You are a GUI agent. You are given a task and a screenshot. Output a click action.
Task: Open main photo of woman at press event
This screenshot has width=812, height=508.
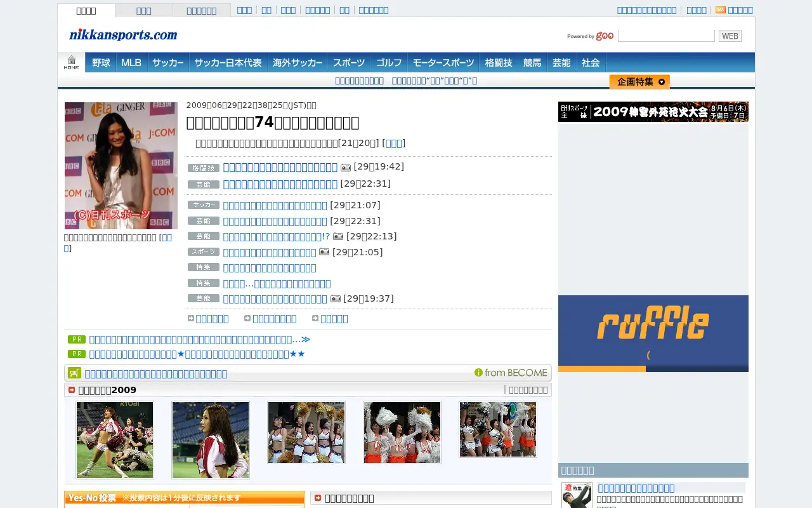point(121,166)
